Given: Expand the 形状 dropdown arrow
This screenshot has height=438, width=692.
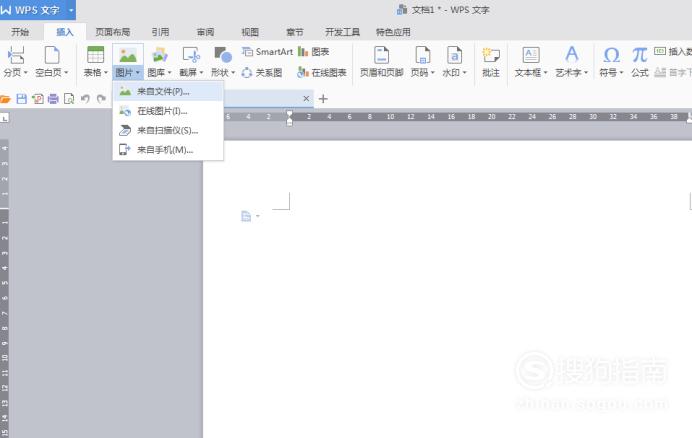Looking at the screenshot, I should 233,72.
